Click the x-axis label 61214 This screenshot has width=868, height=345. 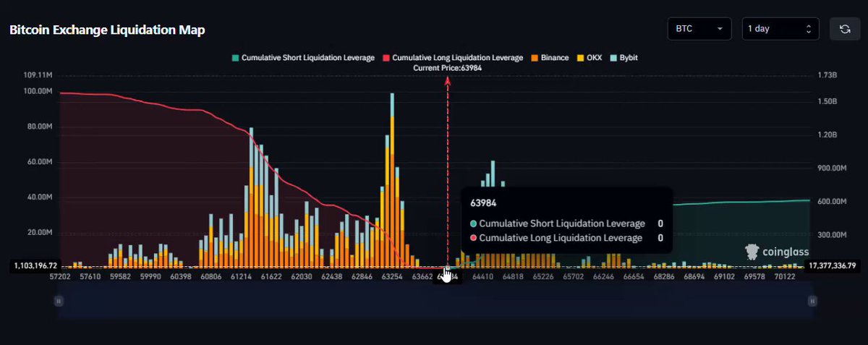pyautogui.click(x=241, y=276)
